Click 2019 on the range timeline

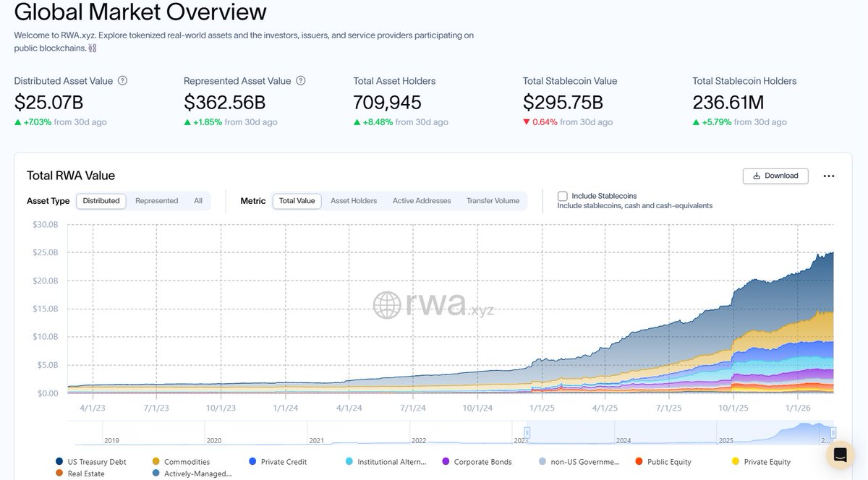tap(111, 440)
